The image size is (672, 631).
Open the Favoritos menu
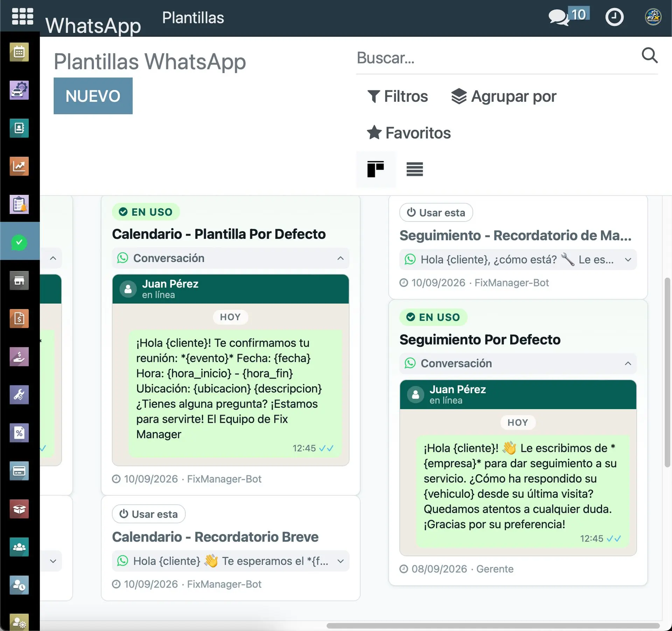click(409, 133)
